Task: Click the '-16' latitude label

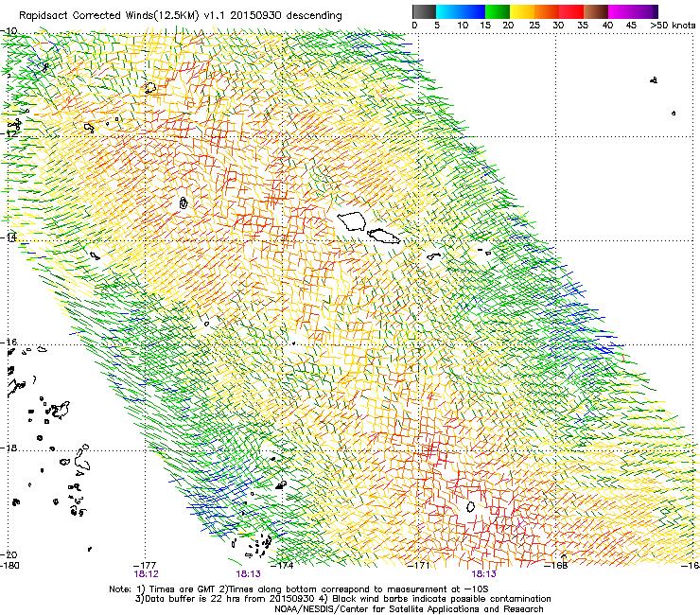Action: pos(9,343)
